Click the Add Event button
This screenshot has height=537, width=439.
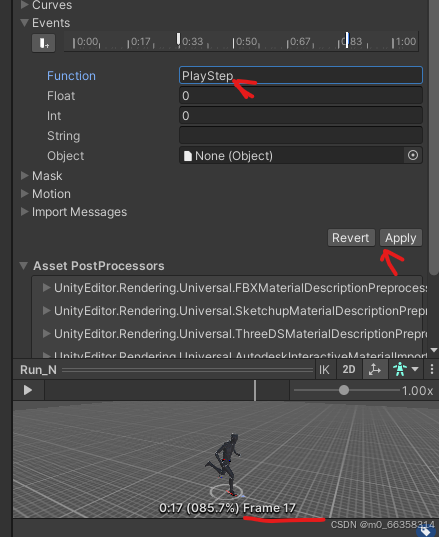pos(43,43)
